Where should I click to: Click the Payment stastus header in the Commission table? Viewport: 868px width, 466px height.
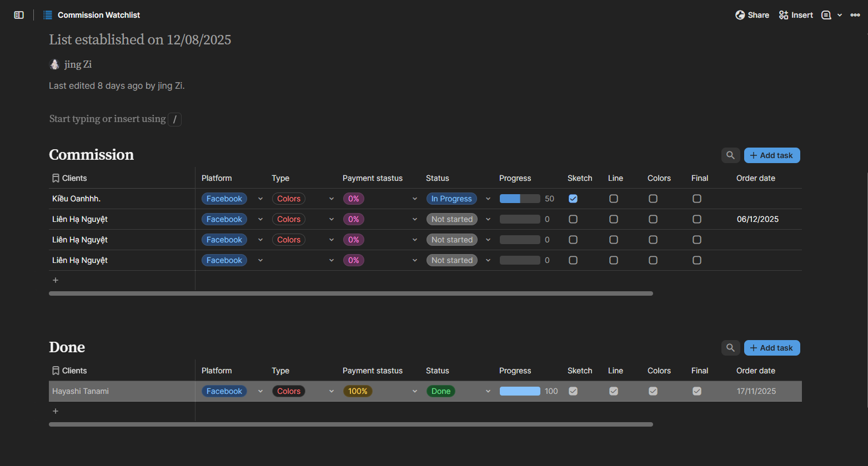tap(373, 178)
